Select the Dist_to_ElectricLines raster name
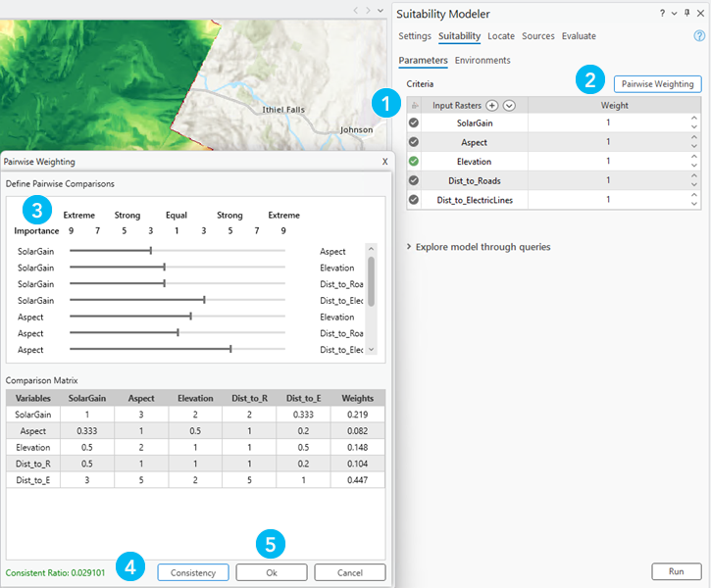 point(475,200)
